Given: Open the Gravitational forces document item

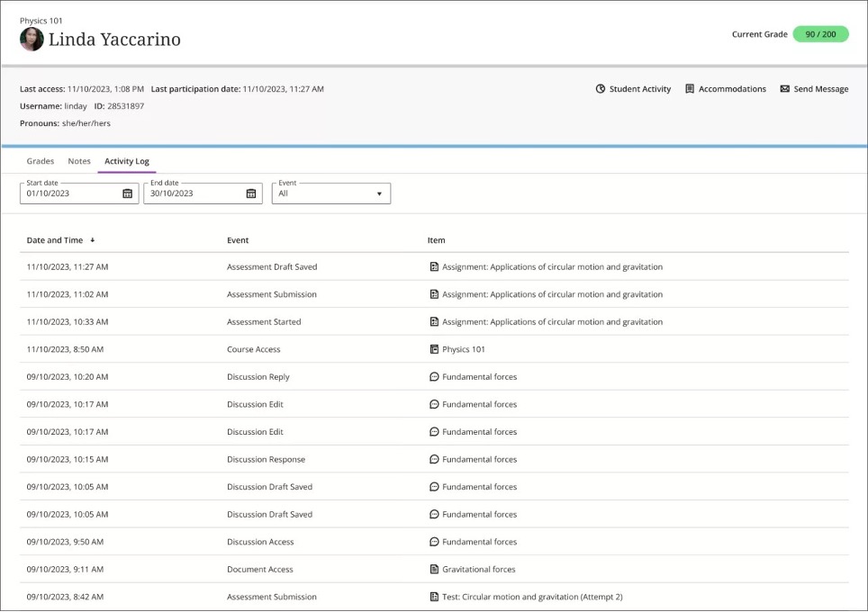Looking at the screenshot, I should click(x=478, y=570).
